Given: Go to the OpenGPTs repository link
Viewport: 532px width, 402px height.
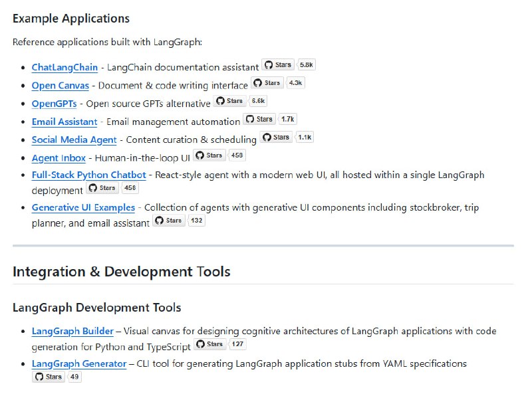Looking at the screenshot, I should pos(54,104).
